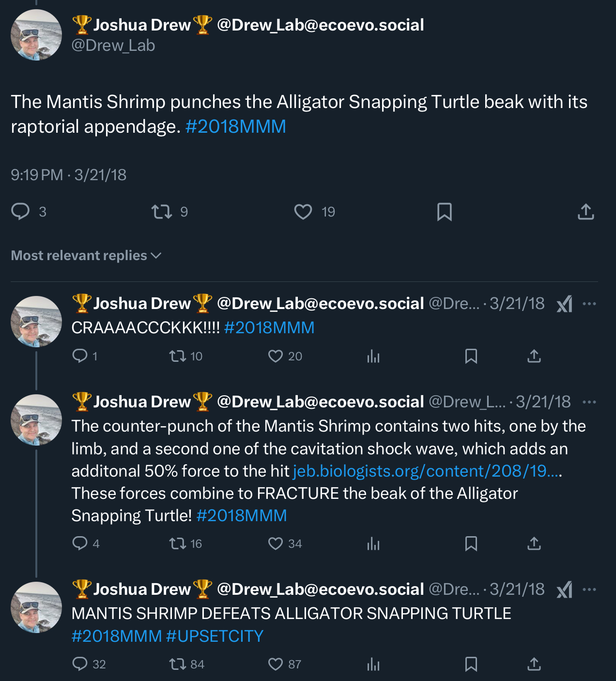Click #2018MMM hashtag in the main post
This screenshot has width=616, height=681.
(235, 126)
